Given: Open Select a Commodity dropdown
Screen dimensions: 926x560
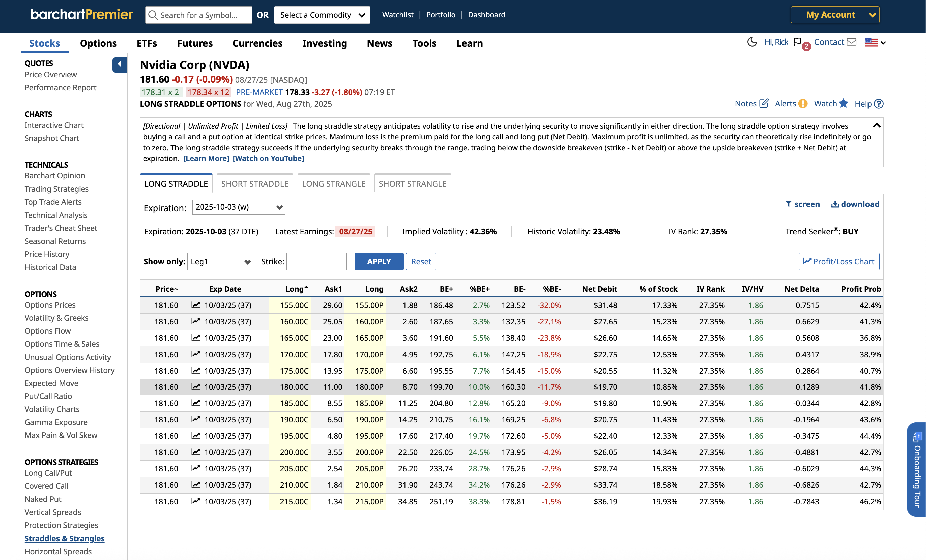Looking at the screenshot, I should coord(322,15).
